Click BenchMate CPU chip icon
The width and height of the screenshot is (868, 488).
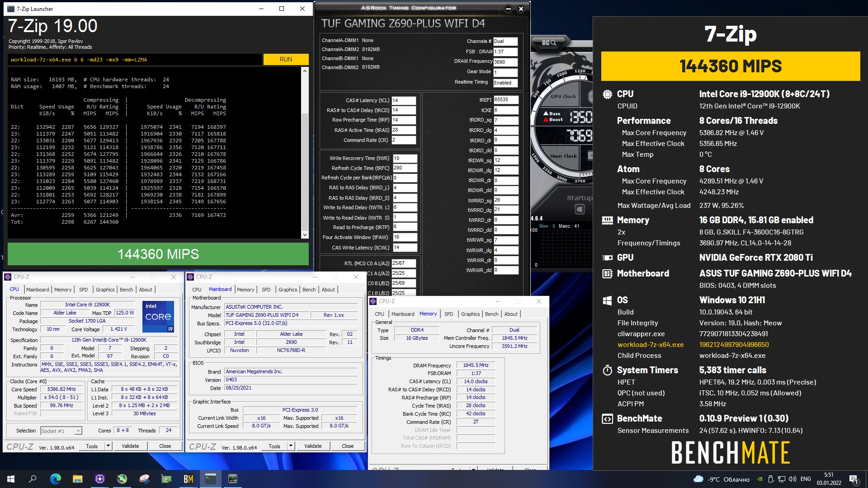pos(607,94)
